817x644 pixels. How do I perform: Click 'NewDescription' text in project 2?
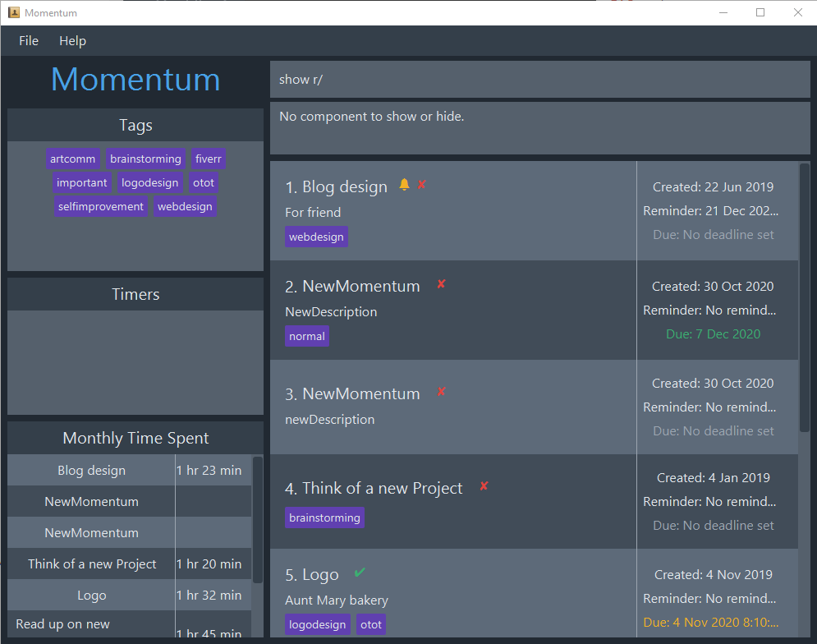(x=331, y=312)
